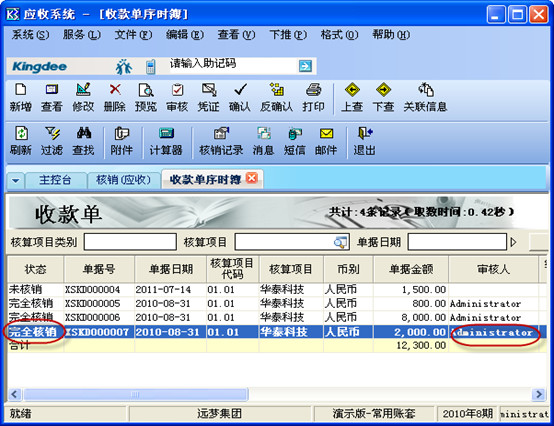
Task: Open the 计算器 calculator icon
Action: 166,134
